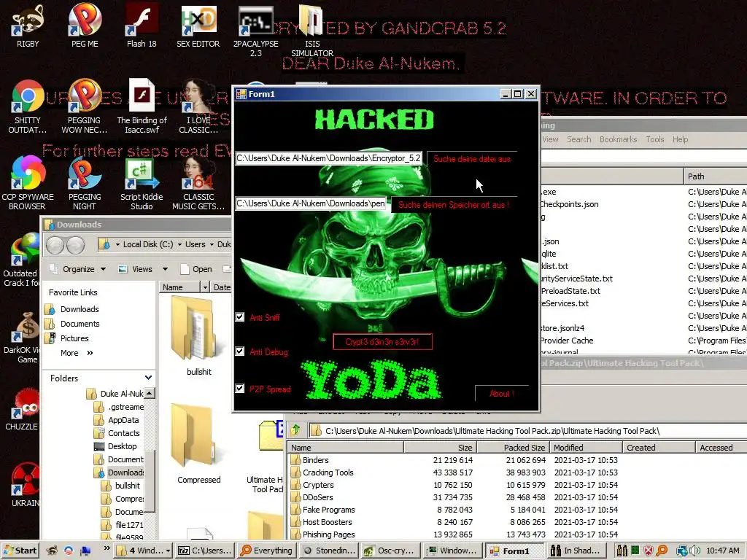This screenshot has height=560, width=747.
Task: Open Search menu in Everything window
Action: [x=578, y=139]
